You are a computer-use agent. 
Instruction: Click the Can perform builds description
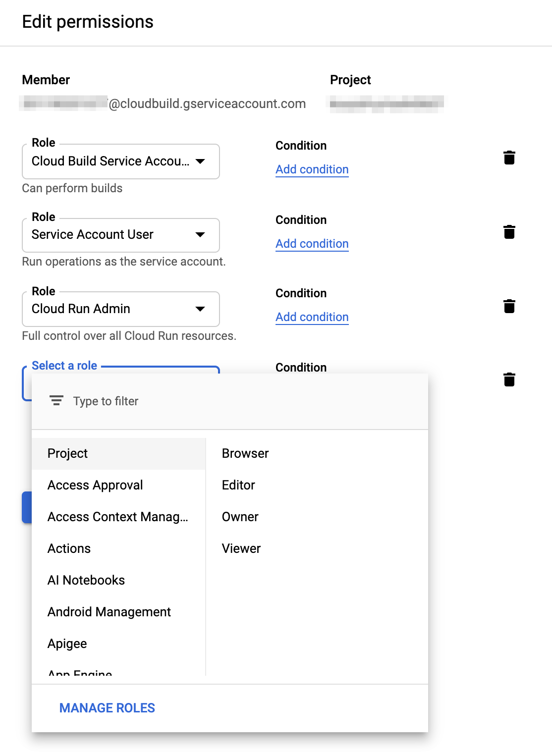click(x=72, y=188)
